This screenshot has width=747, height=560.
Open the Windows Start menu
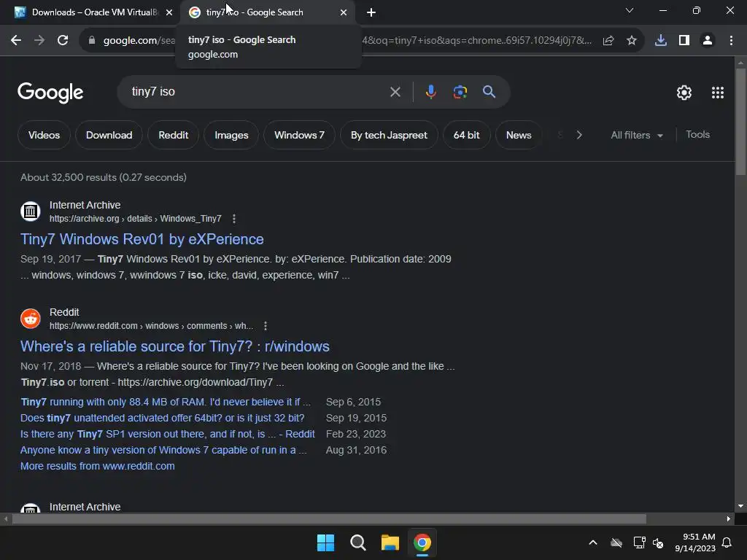click(325, 542)
